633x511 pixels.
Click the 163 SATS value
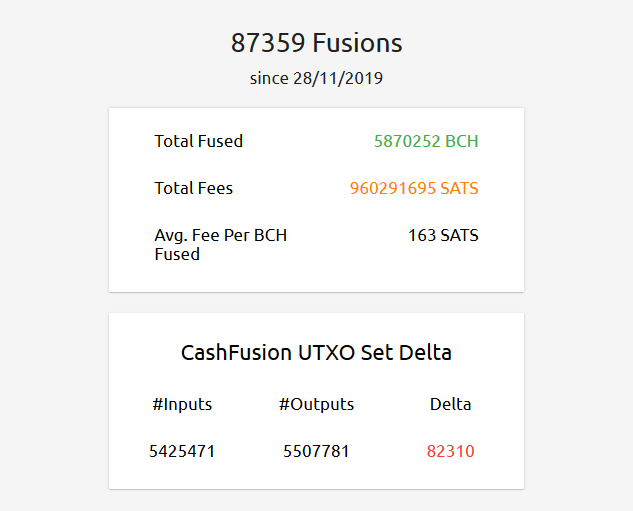tap(443, 235)
